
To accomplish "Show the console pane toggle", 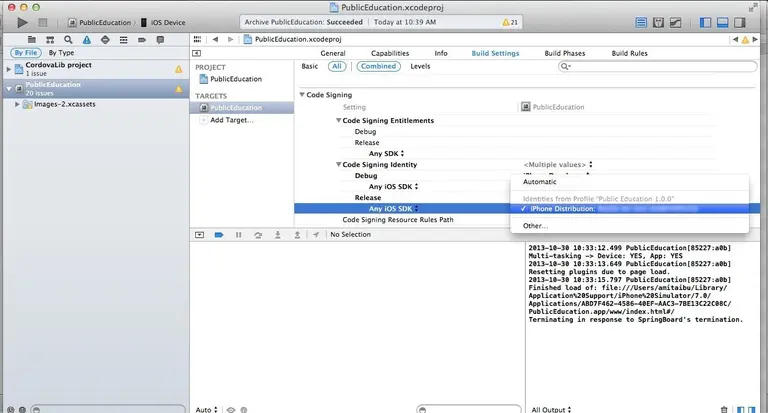I will pyautogui.click(x=751, y=410).
